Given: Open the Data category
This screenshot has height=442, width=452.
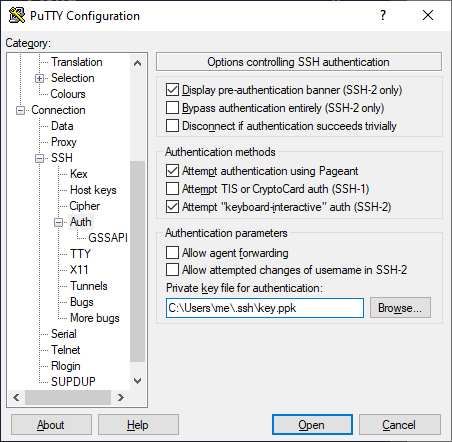Looking at the screenshot, I should click(x=62, y=126).
